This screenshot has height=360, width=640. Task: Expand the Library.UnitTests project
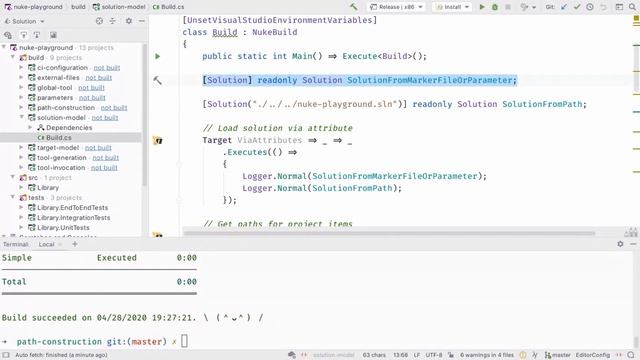coord(21,227)
